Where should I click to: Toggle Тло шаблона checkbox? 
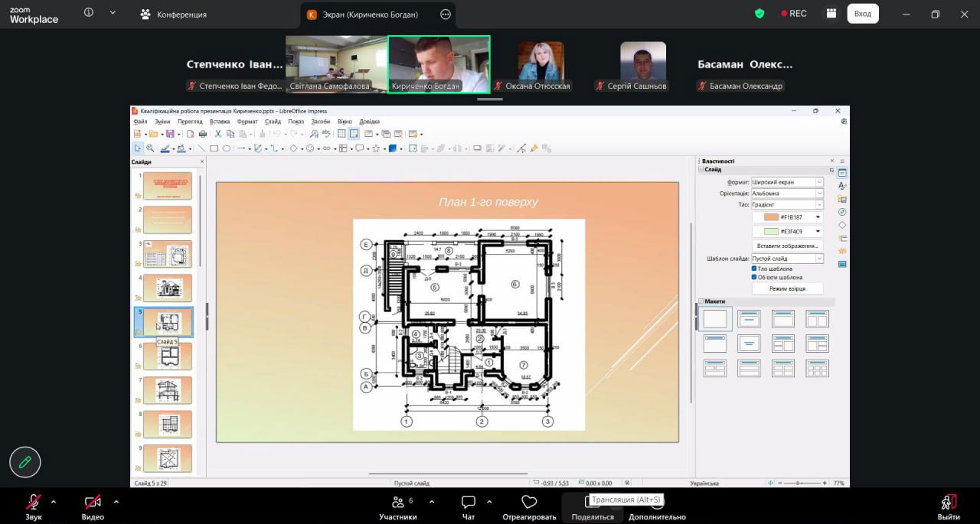(x=754, y=269)
